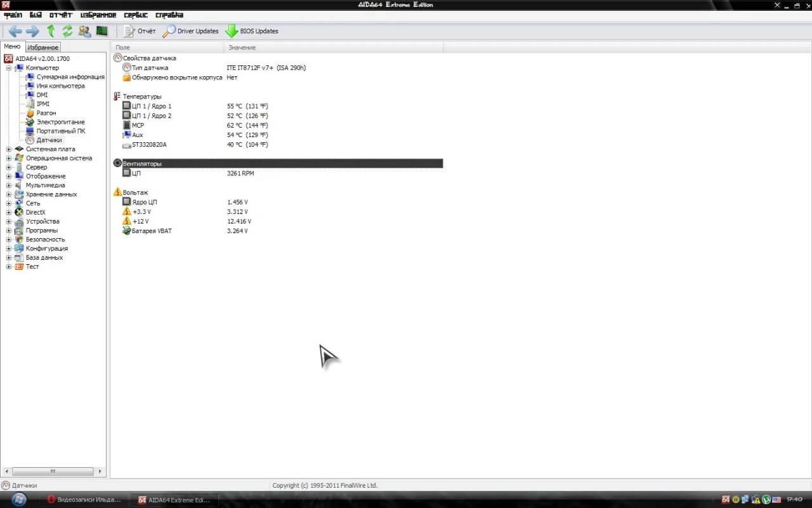Image resolution: width=812 pixels, height=508 pixels.
Task: Open the Отчёт menu
Action: 61,15
